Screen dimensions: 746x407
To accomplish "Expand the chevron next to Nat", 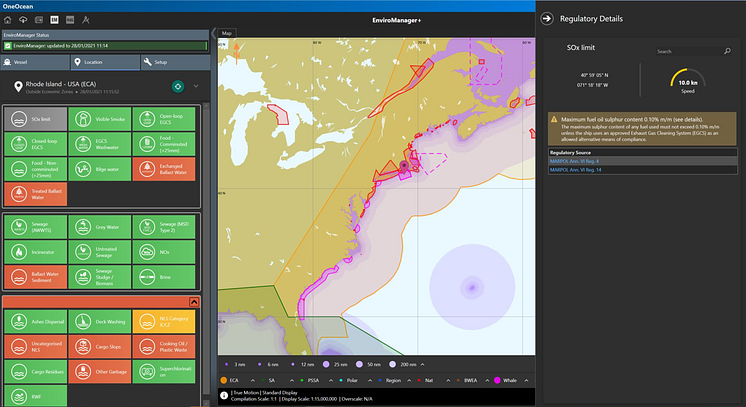I will click(x=448, y=380).
